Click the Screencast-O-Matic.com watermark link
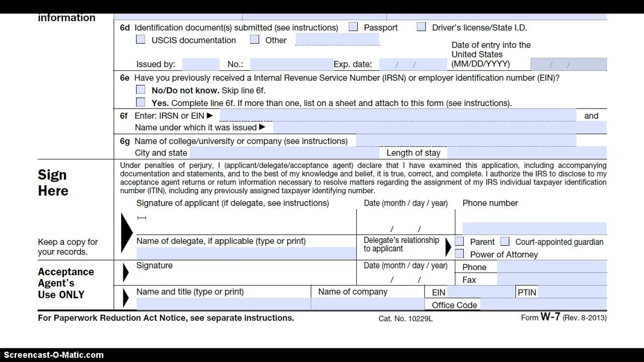The image size is (644, 362). [54, 354]
